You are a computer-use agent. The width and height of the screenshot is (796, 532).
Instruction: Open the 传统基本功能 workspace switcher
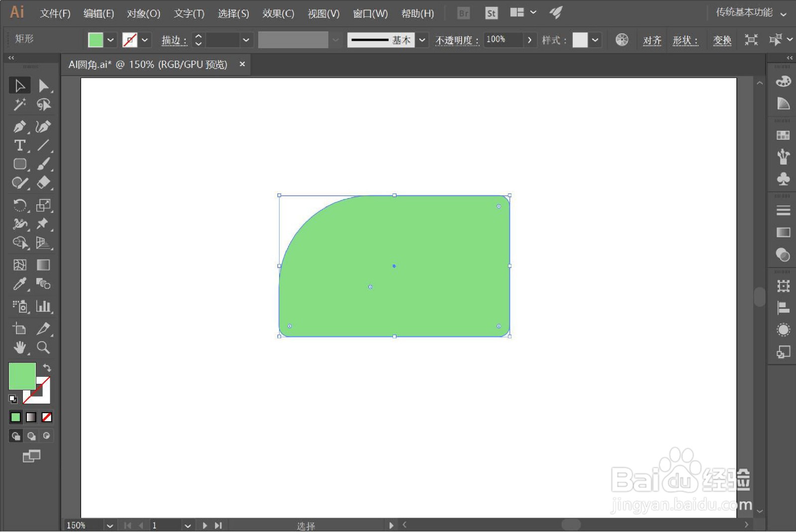751,13
